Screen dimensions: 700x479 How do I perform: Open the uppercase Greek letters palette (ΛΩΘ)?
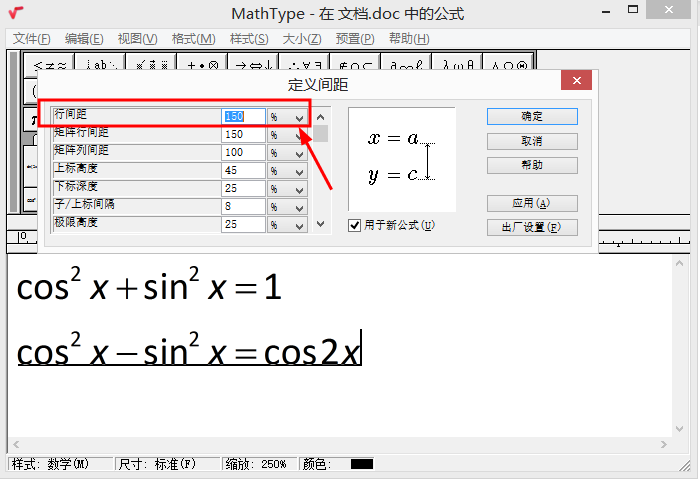point(508,62)
